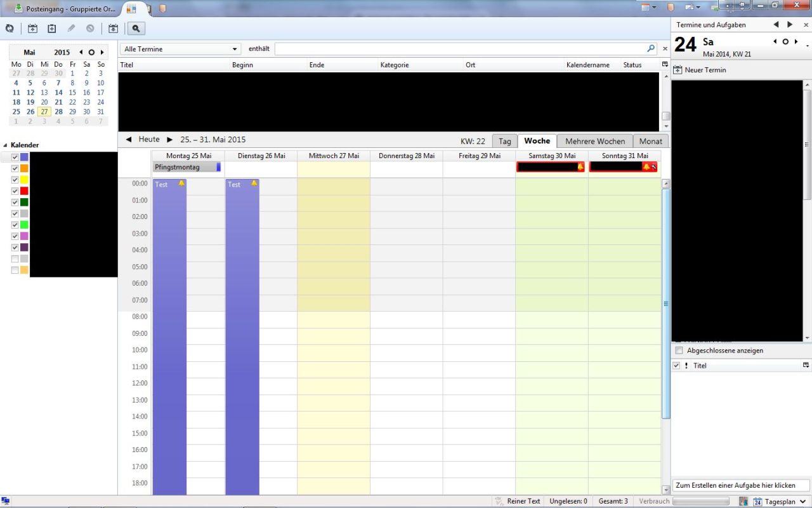Screen dimensions: 812x508
Task: Open the Alle Termine filter dropdown
Action: 181,49
